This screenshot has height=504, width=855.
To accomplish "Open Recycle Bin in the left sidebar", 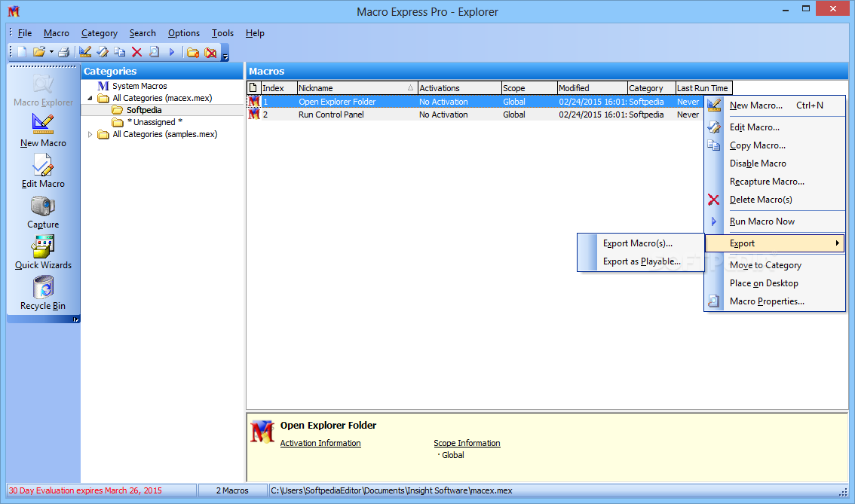I will click(43, 293).
